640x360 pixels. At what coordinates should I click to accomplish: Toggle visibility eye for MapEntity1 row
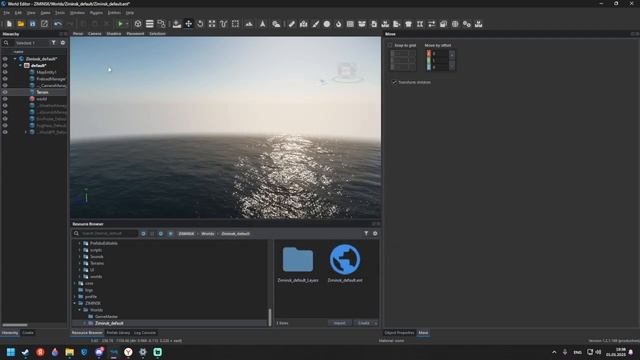coord(5,72)
